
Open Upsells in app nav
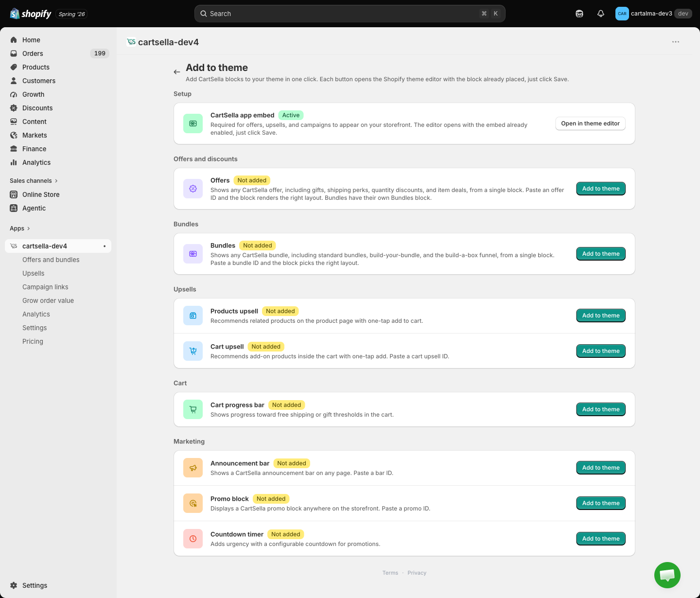click(34, 273)
